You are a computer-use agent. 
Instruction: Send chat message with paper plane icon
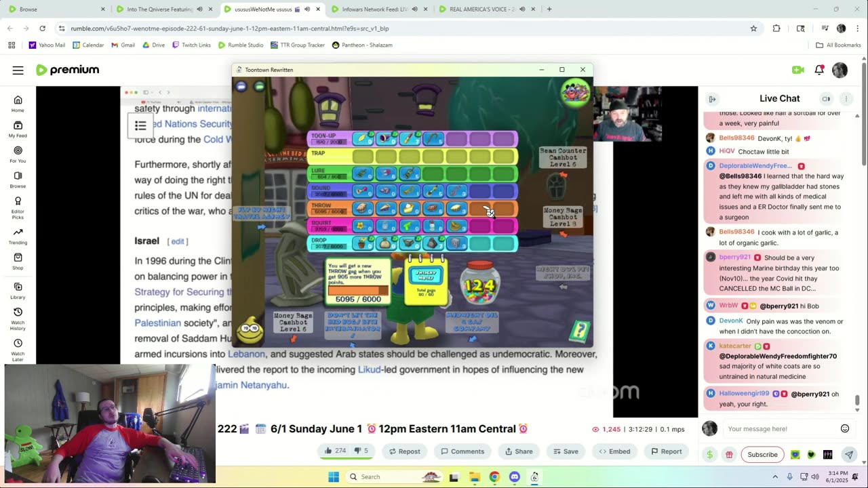[x=848, y=455]
